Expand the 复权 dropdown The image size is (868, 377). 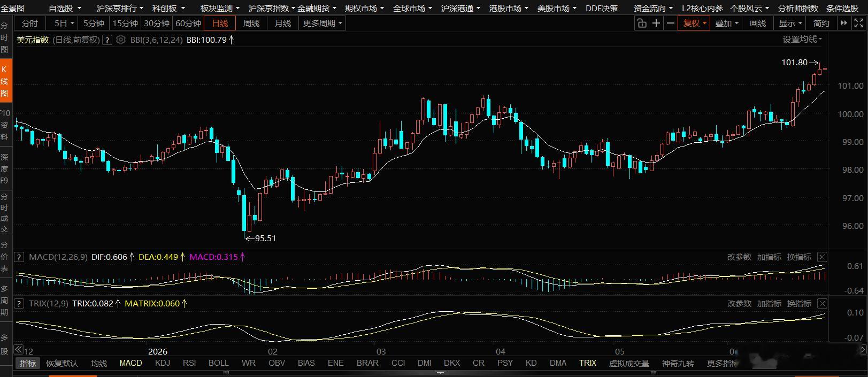[x=694, y=23]
